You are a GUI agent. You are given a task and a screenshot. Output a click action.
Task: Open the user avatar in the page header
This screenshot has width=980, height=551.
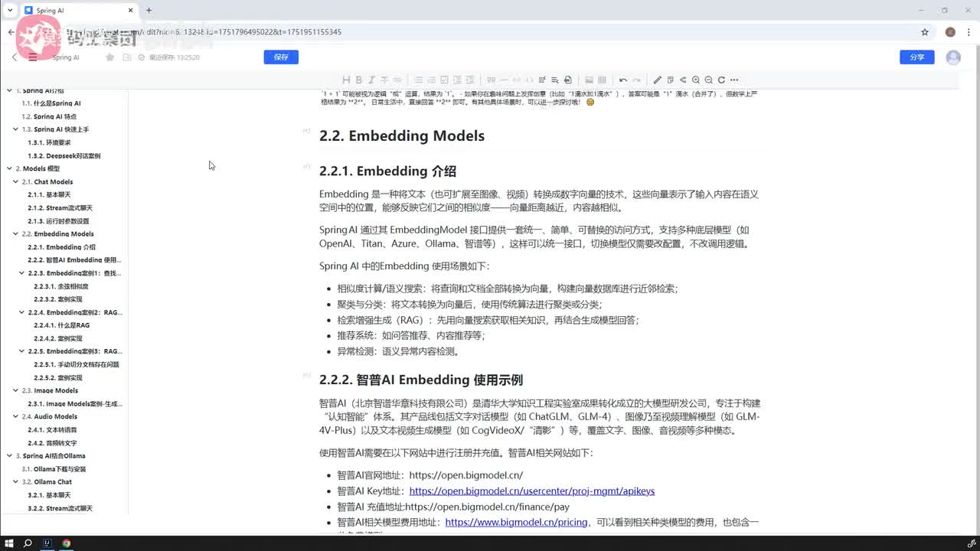click(x=953, y=57)
